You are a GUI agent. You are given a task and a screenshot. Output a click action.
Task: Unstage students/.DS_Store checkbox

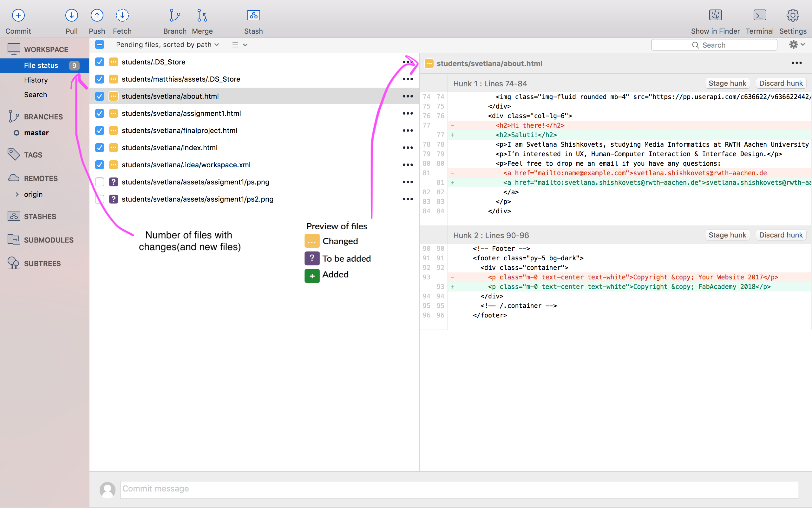pos(99,62)
